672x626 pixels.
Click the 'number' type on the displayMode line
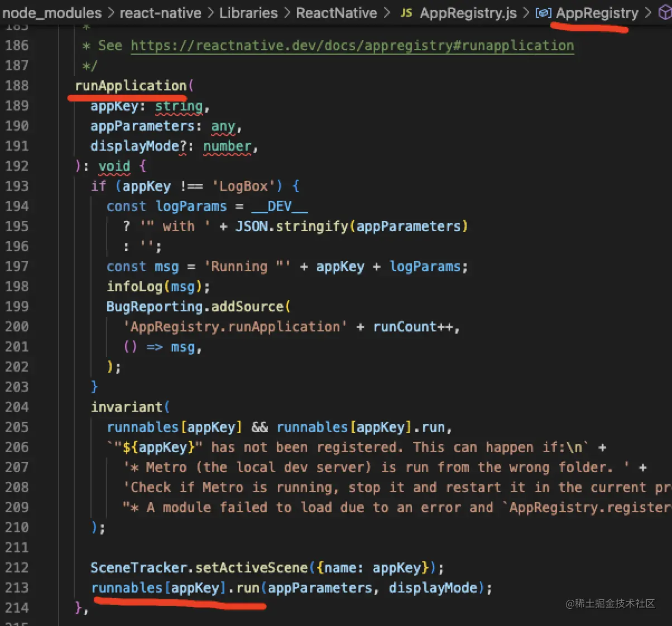pos(227,146)
